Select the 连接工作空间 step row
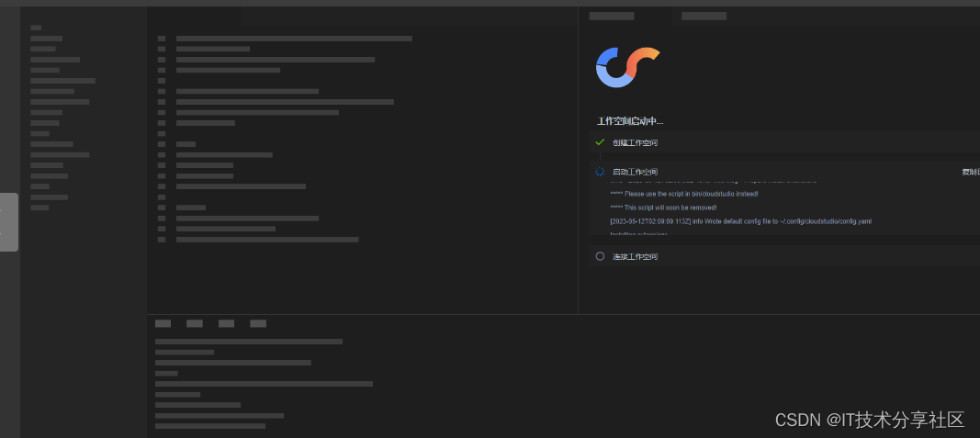Screen dimensions: 980x438 (784, 256)
